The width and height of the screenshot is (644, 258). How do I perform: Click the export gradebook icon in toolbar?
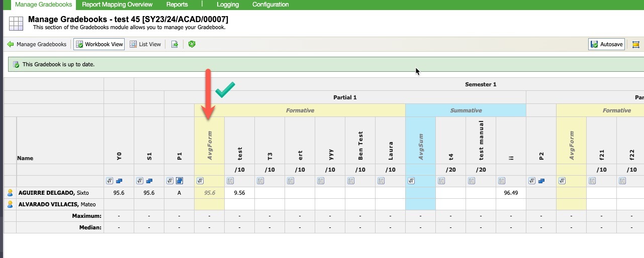[x=174, y=44]
